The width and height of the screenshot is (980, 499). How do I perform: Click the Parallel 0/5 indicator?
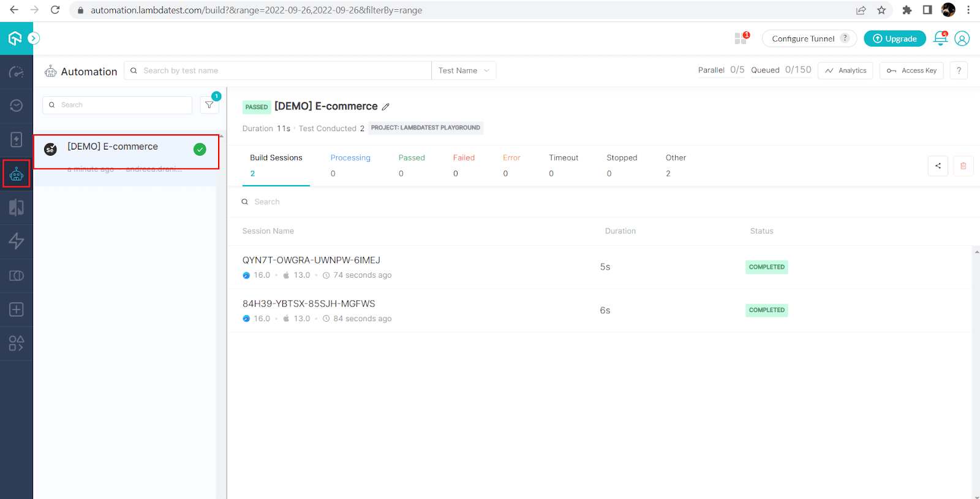click(721, 70)
